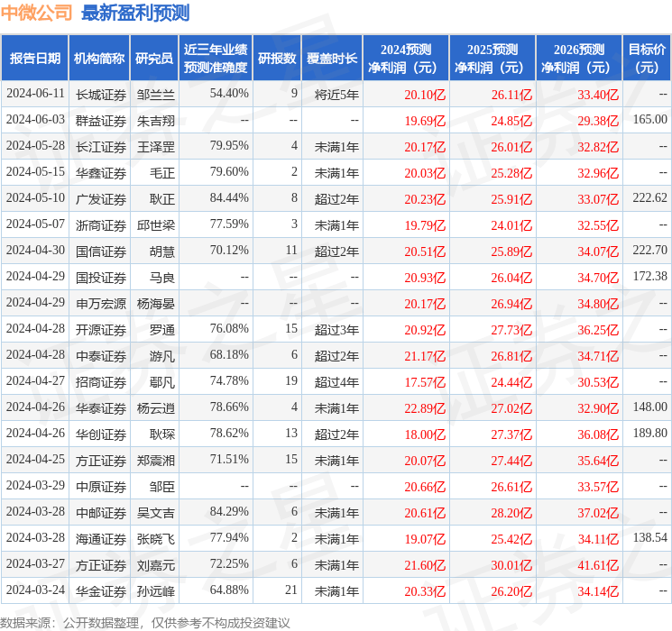Click analyst name 郑震湘
Image resolution: width=672 pixels, height=631 pixels.
(x=156, y=461)
